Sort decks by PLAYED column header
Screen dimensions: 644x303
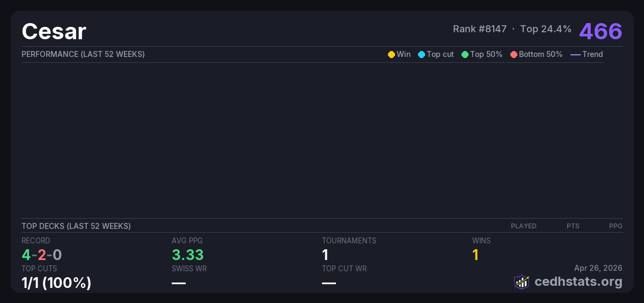(523, 226)
